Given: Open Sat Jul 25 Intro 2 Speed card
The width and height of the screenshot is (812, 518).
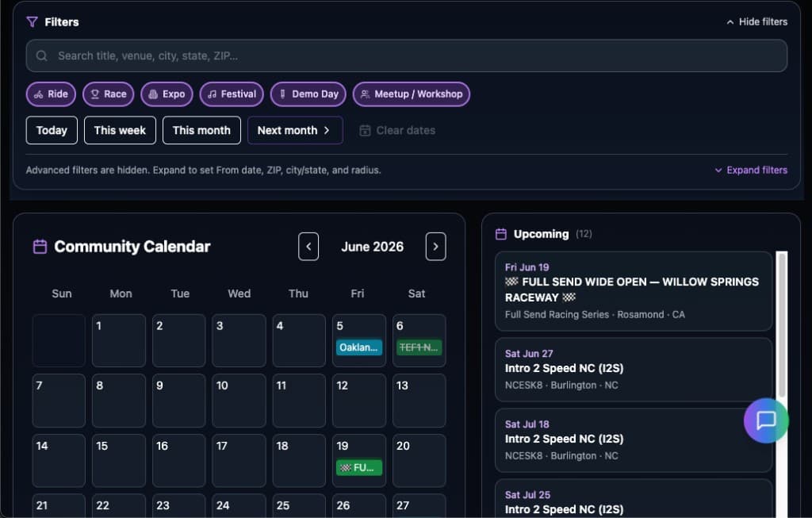Looking at the screenshot, I should click(634, 498).
